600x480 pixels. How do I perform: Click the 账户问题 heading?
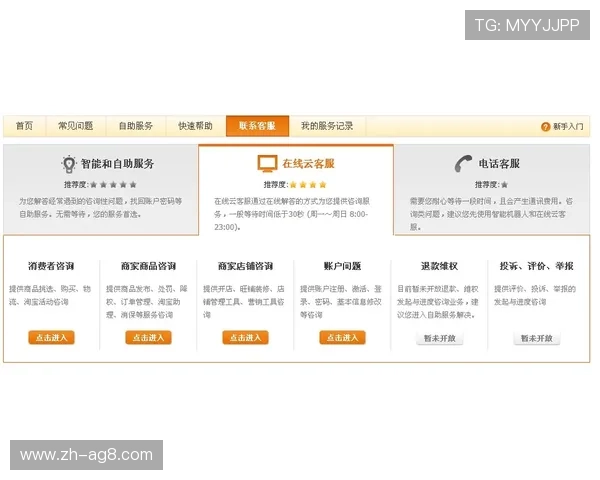coord(342,266)
